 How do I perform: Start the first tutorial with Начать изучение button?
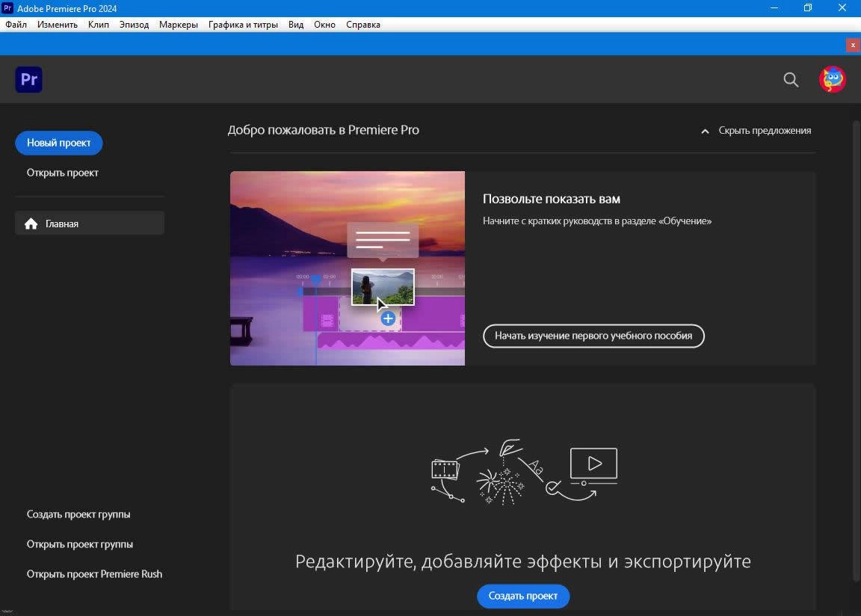593,336
